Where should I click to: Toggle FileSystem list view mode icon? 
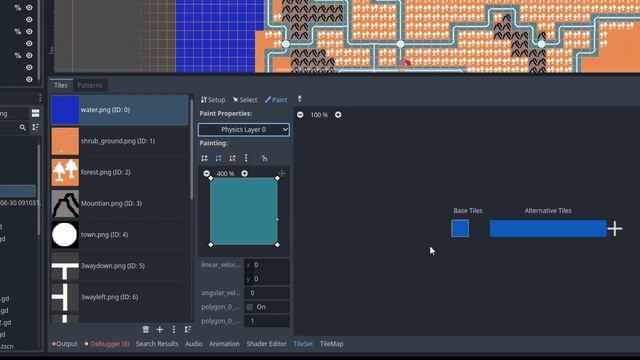point(36,113)
